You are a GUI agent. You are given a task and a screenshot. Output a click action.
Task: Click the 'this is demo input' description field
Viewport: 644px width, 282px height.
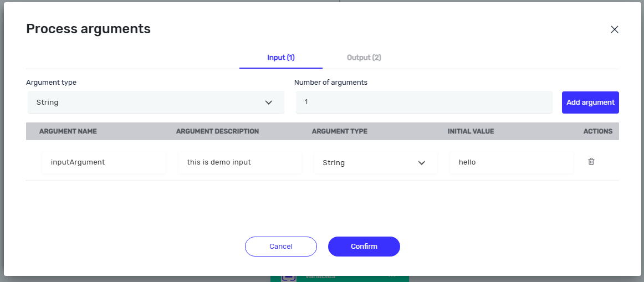(240, 162)
